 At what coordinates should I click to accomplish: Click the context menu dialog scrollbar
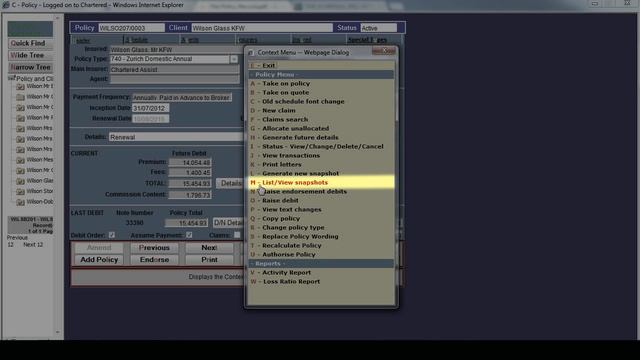(x=396, y=91)
